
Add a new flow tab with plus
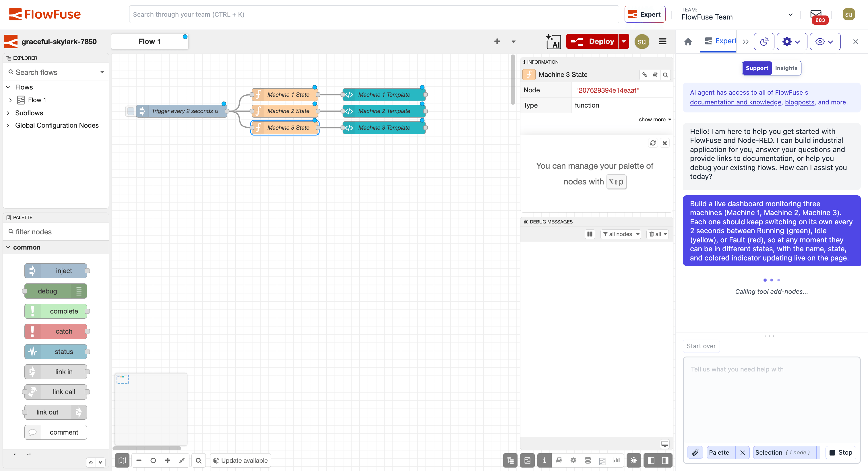(x=497, y=41)
